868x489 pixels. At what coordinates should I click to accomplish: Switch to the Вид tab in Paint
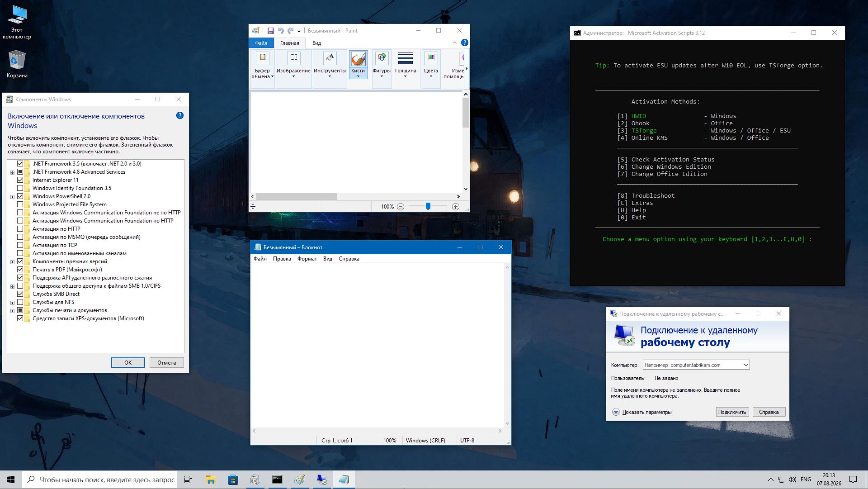point(316,43)
